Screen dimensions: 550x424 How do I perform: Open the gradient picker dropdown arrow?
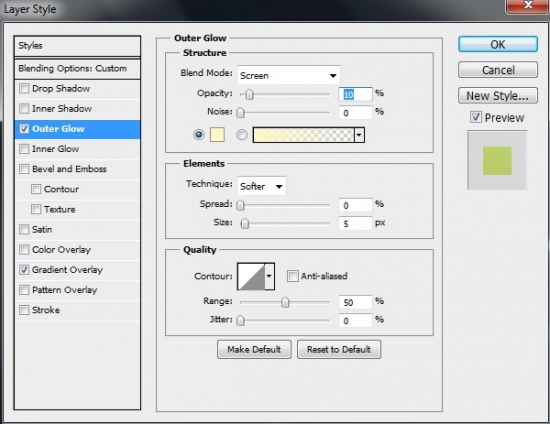359,135
